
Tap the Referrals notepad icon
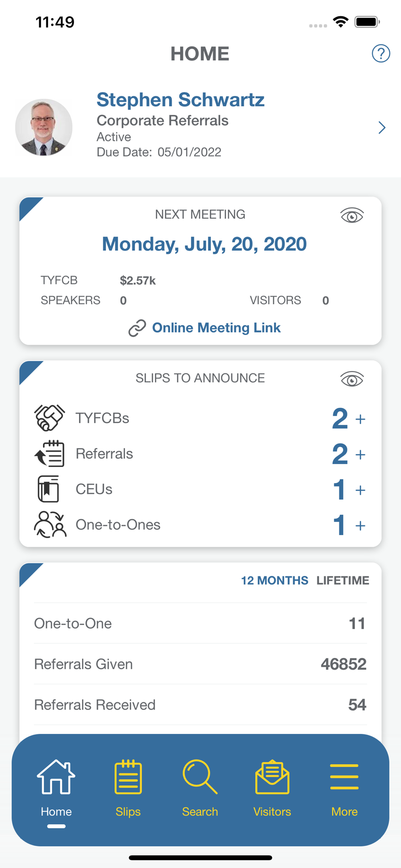[49, 454]
